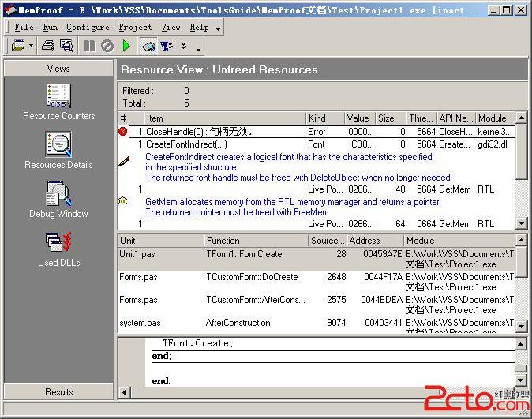Click the Print Preview toolbar icon

pyautogui.click(x=66, y=46)
